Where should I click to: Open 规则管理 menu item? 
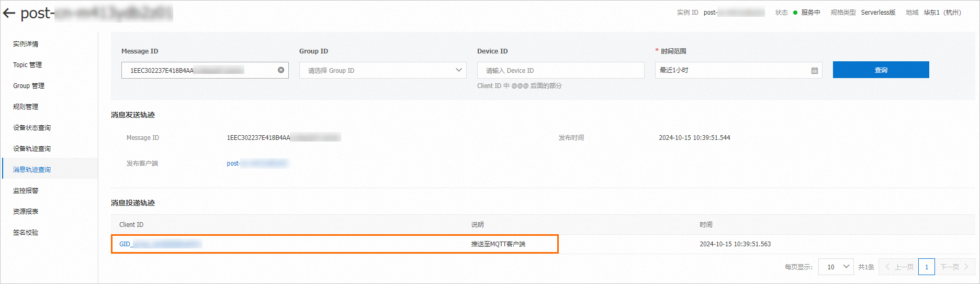pos(26,107)
